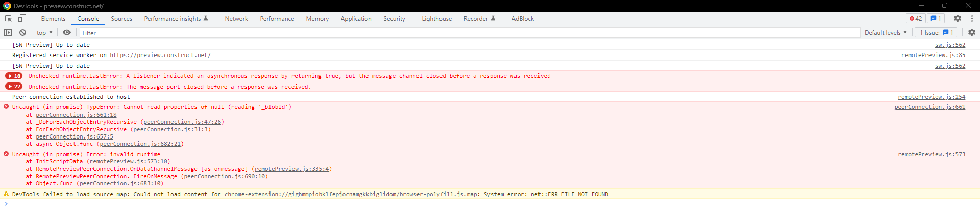Open peerConnection.js:690:10 stack trace link
The image size is (980, 220).
coord(225,176)
